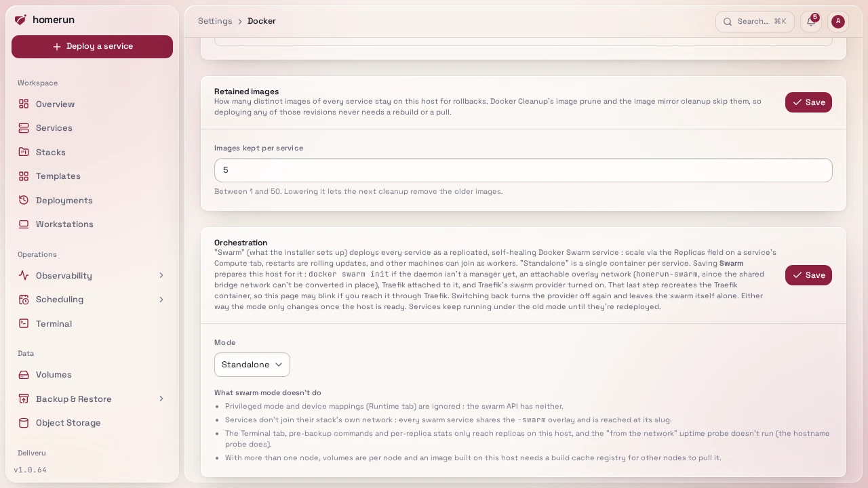Click the Deploy a service button
The width and height of the screenshot is (868, 488).
92,47
